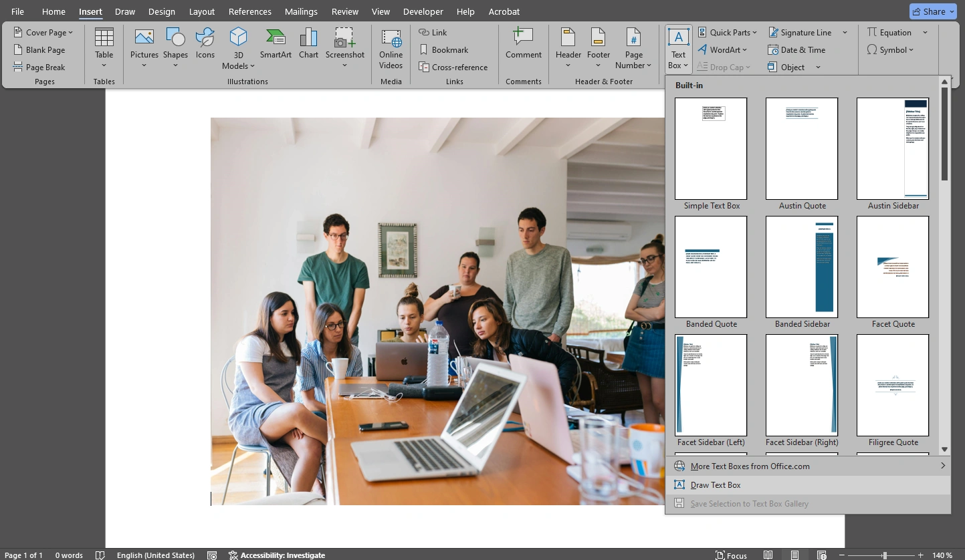Switch to Web Layout view
965x560 pixels.
pyautogui.click(x=822, y=555)
